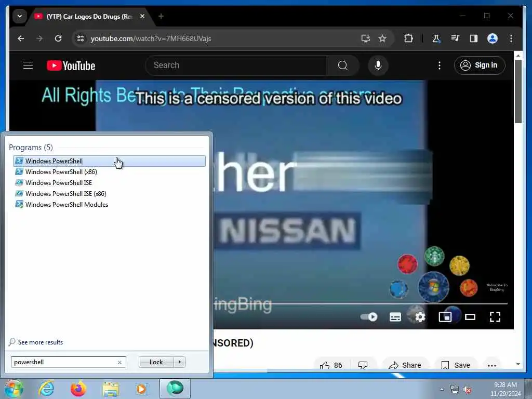Click Show desktop strip beside clock

click(x=528, y=389)
